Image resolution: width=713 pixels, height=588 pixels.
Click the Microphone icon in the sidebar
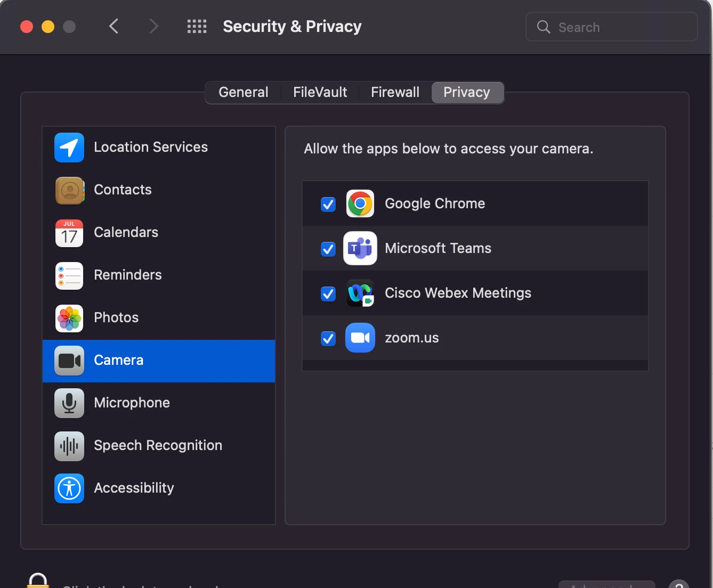(69, 403)
